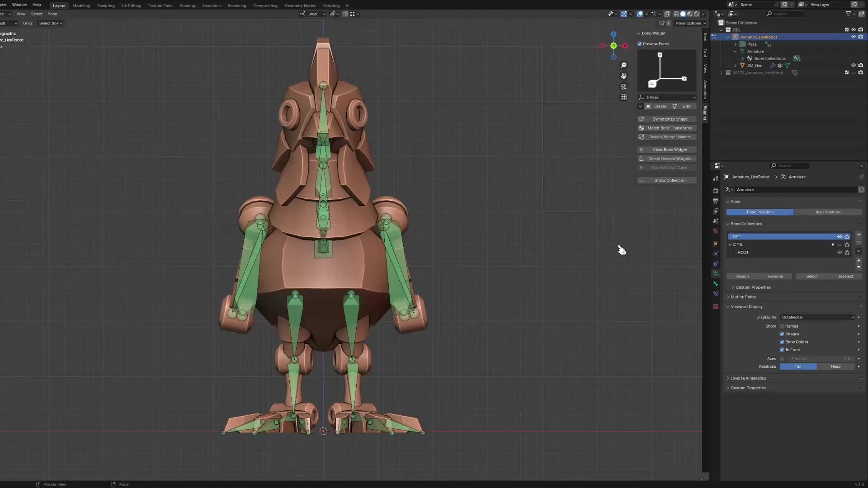Viewport: 868px width, 488px height.
Task: Uncheck RIG collection exclude checkbox
Action: tap(847, 30)
